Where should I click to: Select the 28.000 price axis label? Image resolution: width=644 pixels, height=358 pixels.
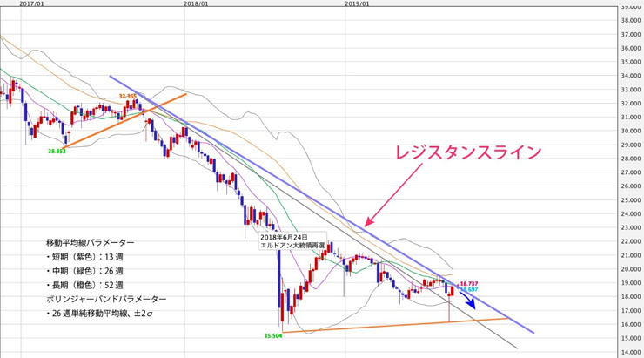pyautogui.click(x=632, y=159)
